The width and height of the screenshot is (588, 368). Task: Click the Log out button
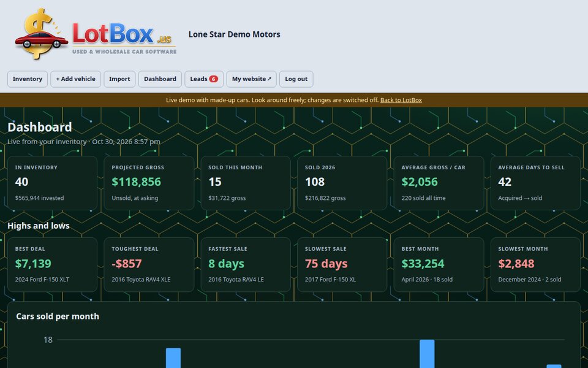click(x=296, y=79)
